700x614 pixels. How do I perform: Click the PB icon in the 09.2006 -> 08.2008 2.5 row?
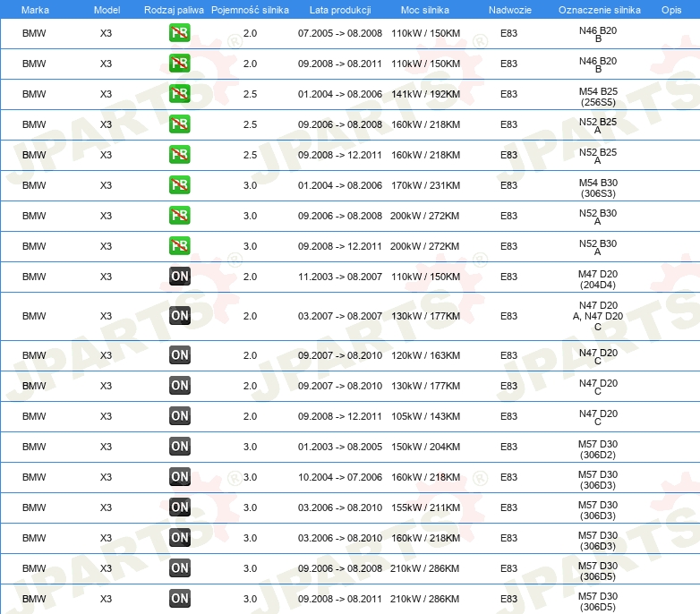point(179,124)
